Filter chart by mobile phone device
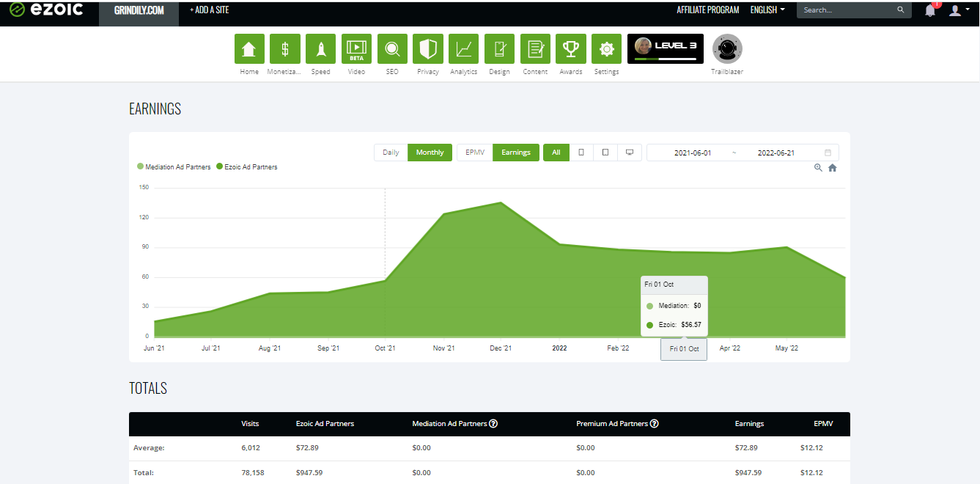This screenshot has width=980, height=484. (581, 153)
